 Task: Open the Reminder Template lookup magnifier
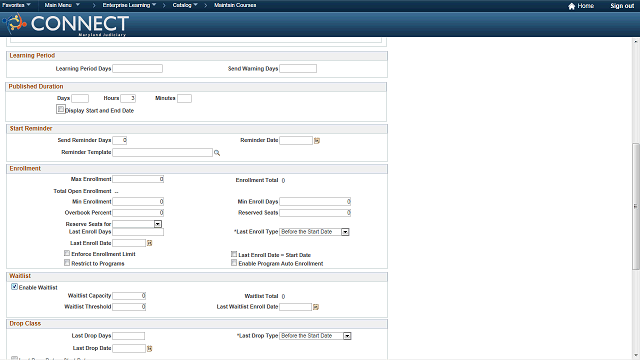tap(217, 153)
